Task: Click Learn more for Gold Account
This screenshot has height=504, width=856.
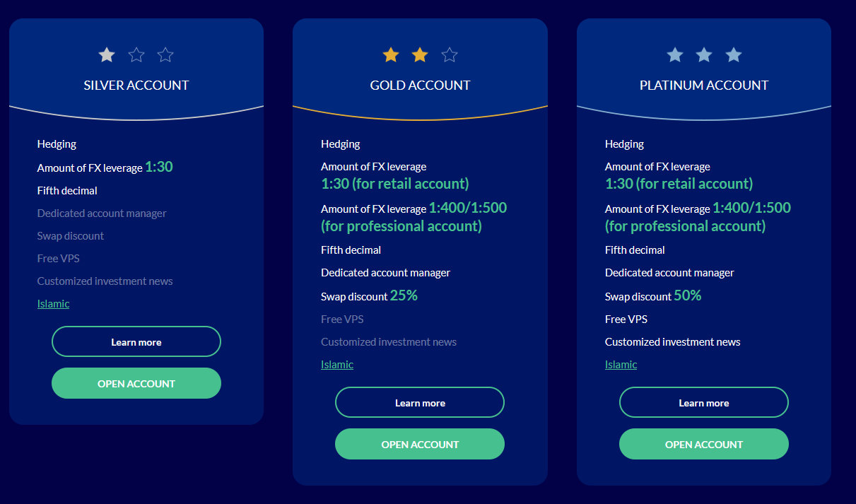Action: tap(420, 402)
